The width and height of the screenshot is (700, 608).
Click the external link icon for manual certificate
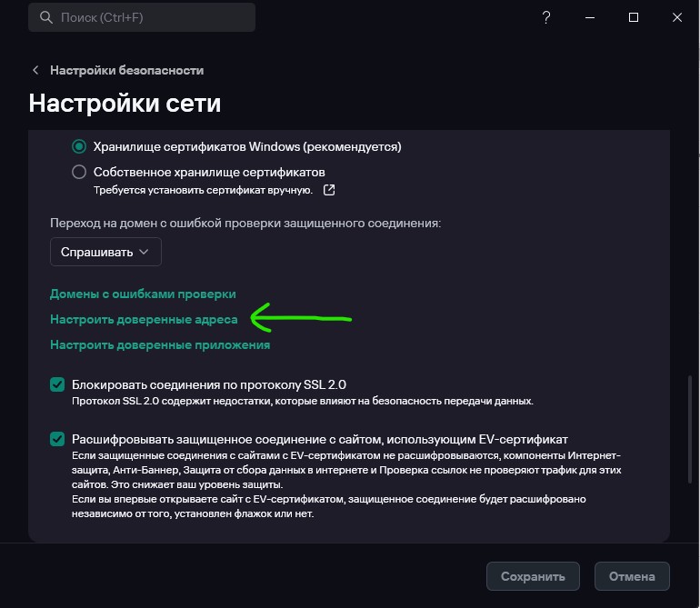click(329, 190)
